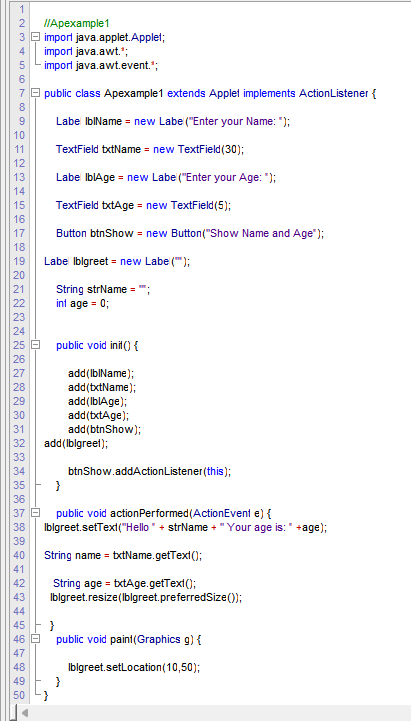Click the 'String name = txtName.getText();' line
The height and width of the screenshot is (721, 411).
[x=123, y=555]
